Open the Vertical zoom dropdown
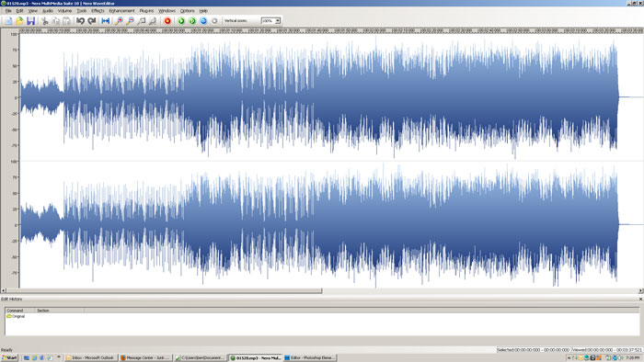 pos(278,20)
